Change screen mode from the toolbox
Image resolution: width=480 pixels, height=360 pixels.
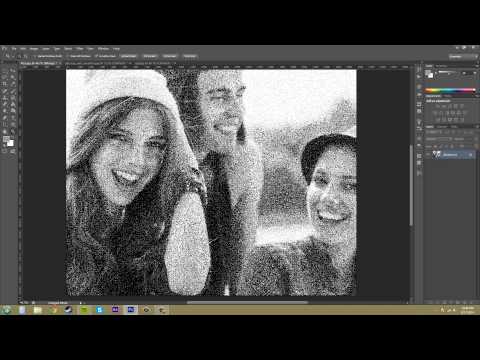tap(13, 151)
